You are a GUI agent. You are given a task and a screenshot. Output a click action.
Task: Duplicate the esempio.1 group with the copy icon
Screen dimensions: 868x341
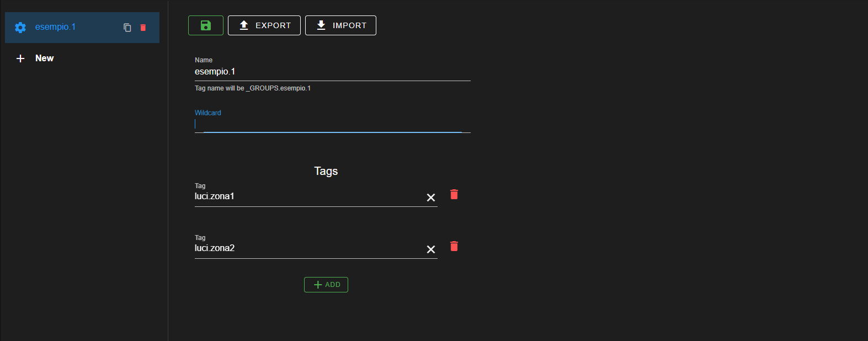pos(127,28)
